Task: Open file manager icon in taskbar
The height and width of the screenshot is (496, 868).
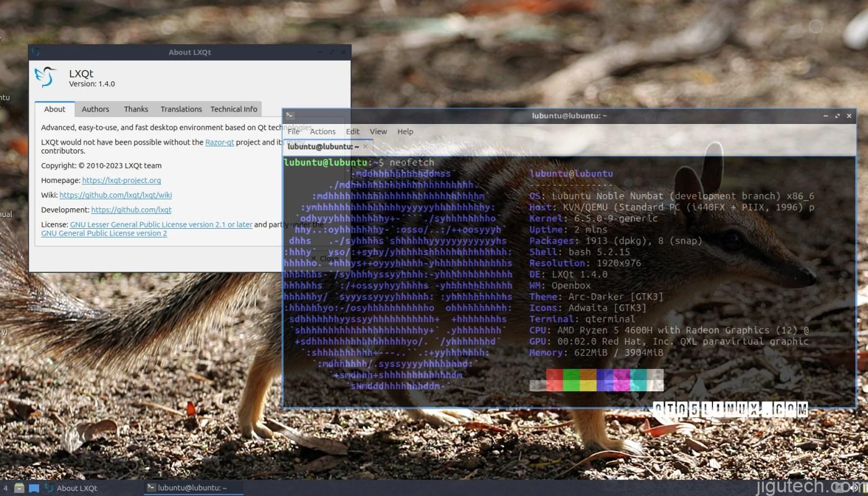Action: tap(19, 488)
